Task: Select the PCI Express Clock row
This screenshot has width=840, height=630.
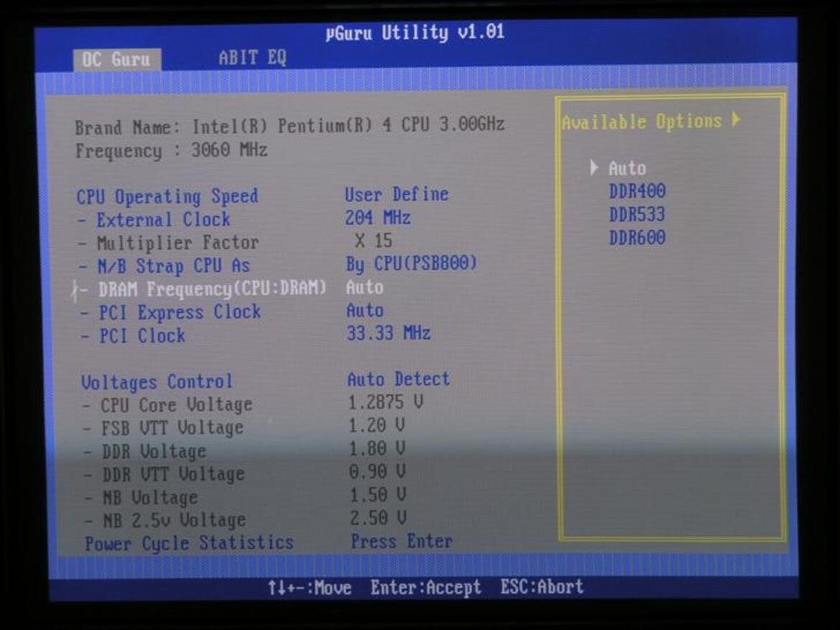Action: click(171, 312)
